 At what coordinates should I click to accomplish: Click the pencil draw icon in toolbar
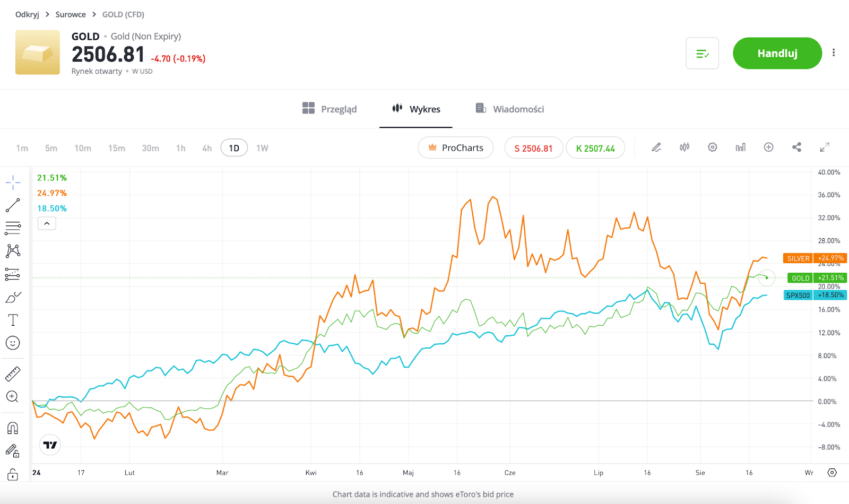pyautogui.click(x=656, y=147)
